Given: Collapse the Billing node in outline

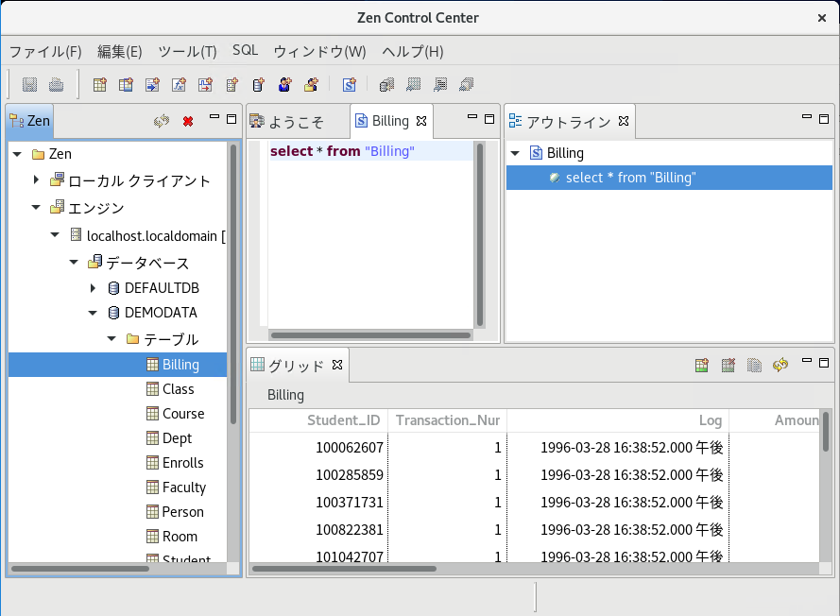Looking at the screenshot, I should 515,153.
